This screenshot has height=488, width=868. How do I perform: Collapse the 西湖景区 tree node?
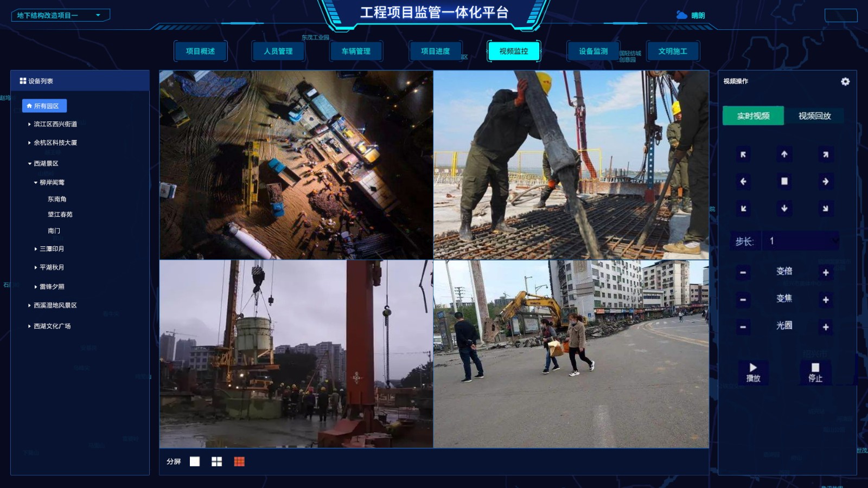click(30, 163)
